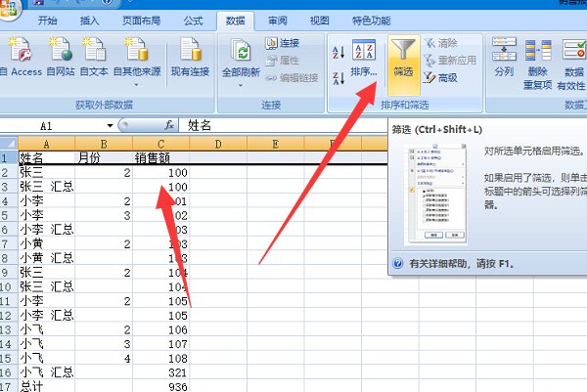Click the fx insert function button
Screen dimensions: 587x392
169,125
